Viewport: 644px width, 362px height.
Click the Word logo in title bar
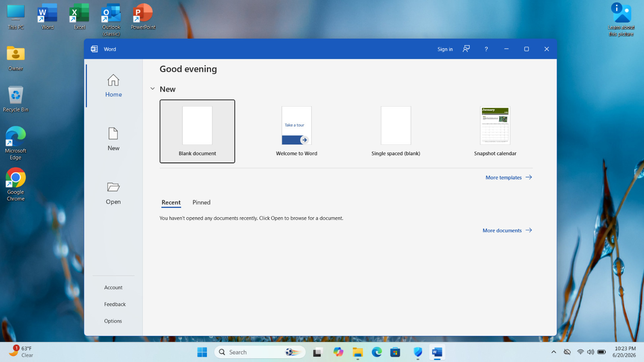95,49
